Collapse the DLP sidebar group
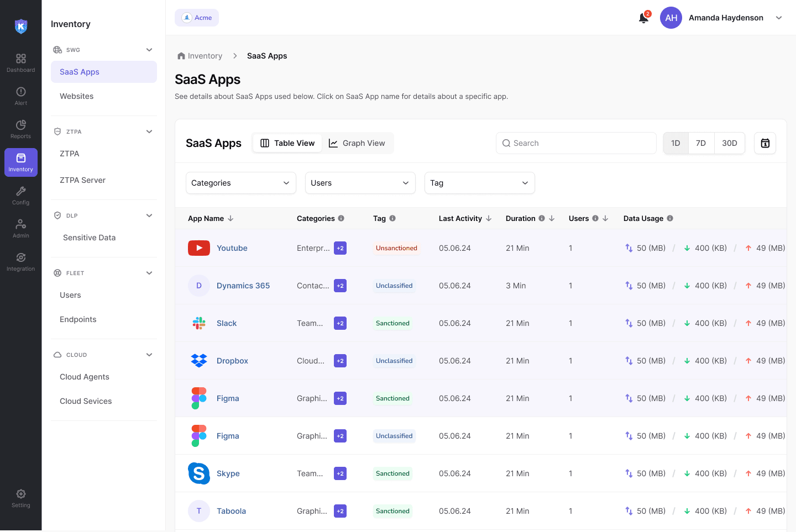796x532 pixels. (149, 215)
